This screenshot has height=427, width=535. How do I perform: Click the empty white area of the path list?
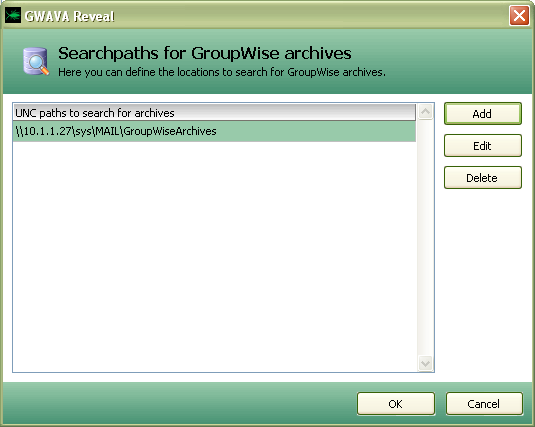(x=214, y=256)
